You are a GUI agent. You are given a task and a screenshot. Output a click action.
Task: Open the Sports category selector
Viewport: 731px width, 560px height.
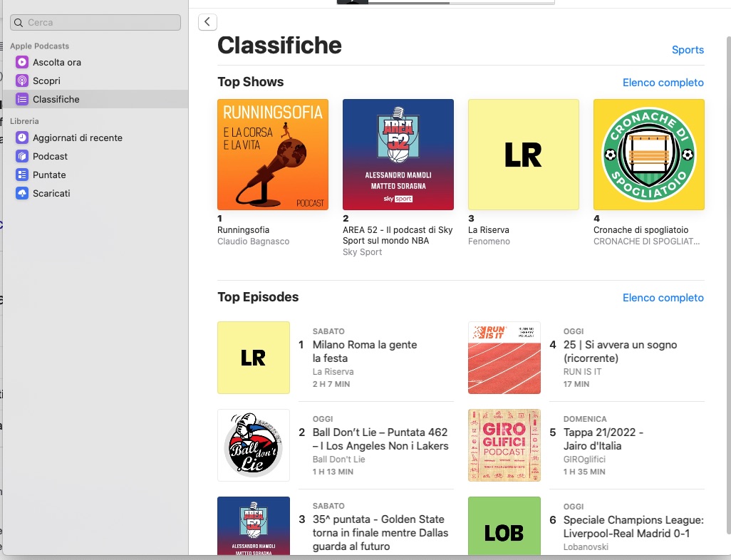pos(688,50)
